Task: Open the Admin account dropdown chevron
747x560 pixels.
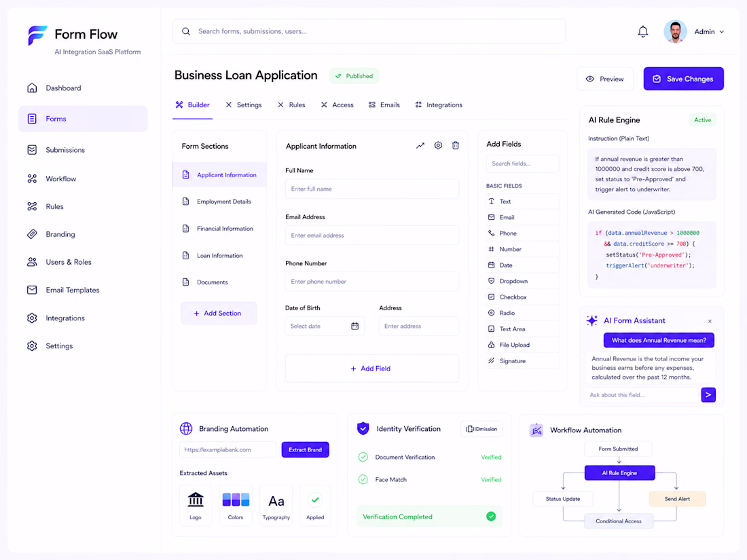Action: point(722,32)
